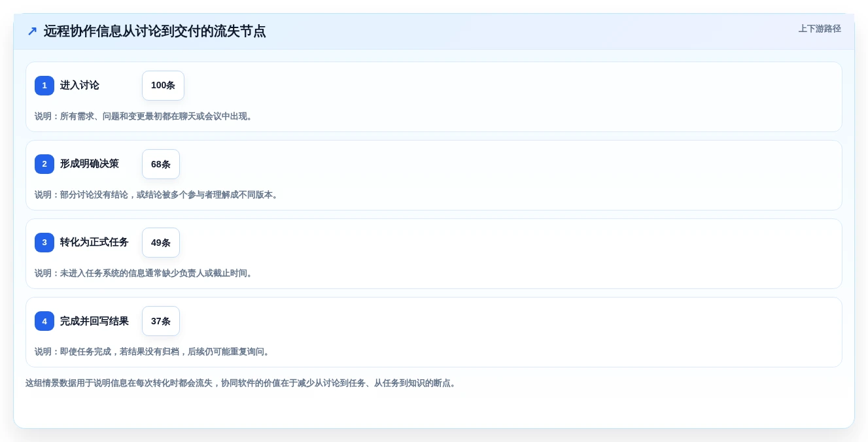The height and width of the screenshot is (442, 868).
Task: Click the 49条 value chip
Action: [161, 243]
